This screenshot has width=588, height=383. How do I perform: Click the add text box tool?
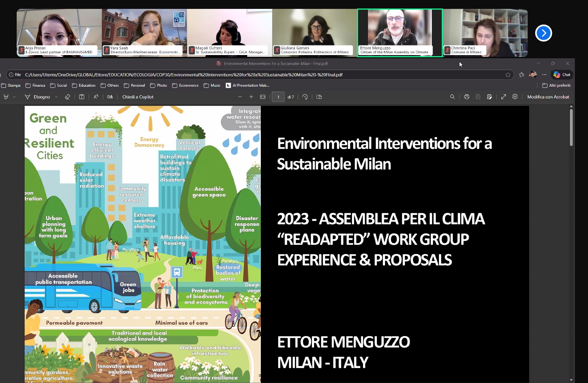(82, 97)
